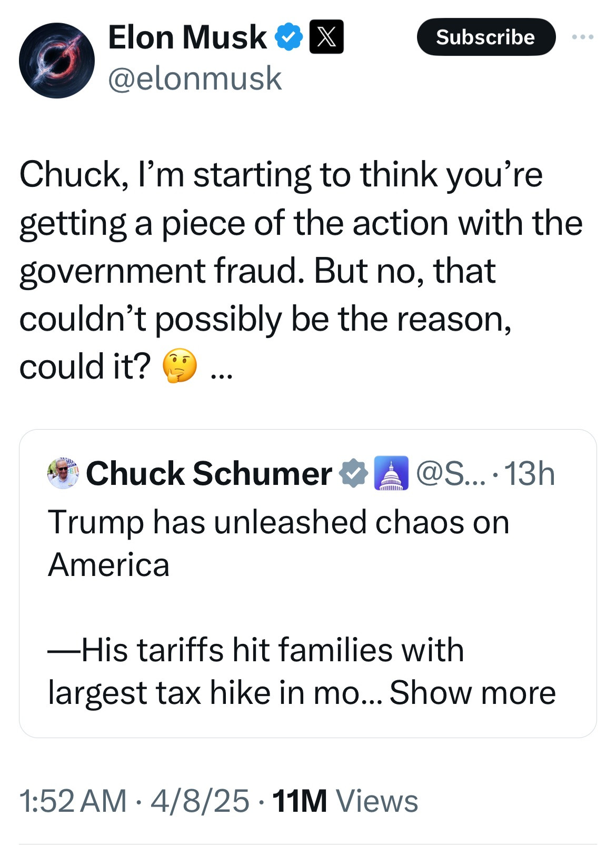This screenshot has width=616, height=845.
Task: Click the thinking face emoji
Action: tap(180, 366)
